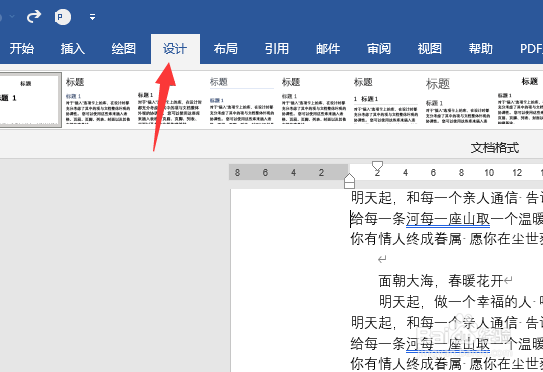Click the round P icon in title bar
Viewport: 543px width, 372px height.
[63, 17]
